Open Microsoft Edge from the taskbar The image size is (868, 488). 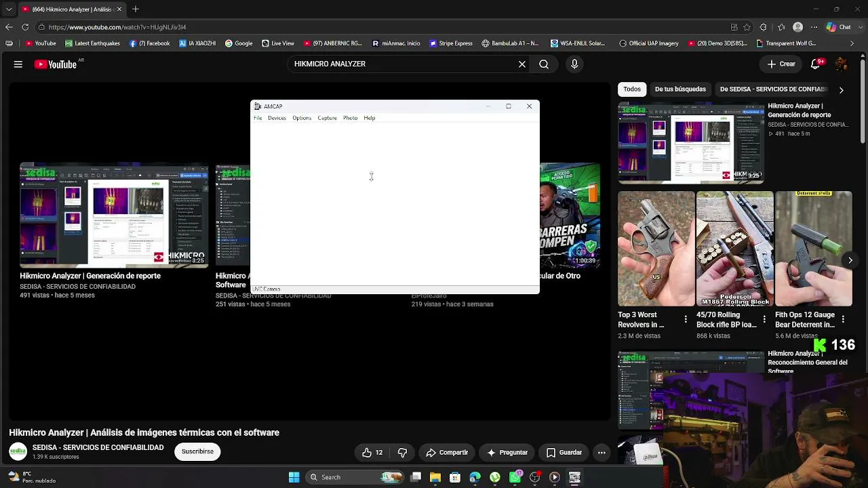click(475, 477)
